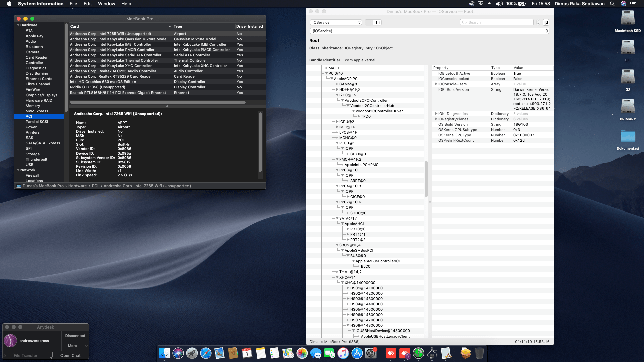Open the App Store from the Dock
Screen dimensions: 644x362
(357, 353)
